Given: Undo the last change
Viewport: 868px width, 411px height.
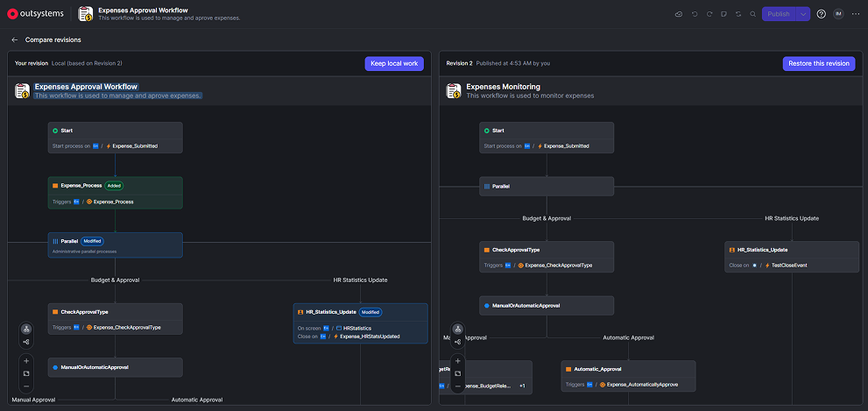Looking at the screenshot, I should (695, 14).
